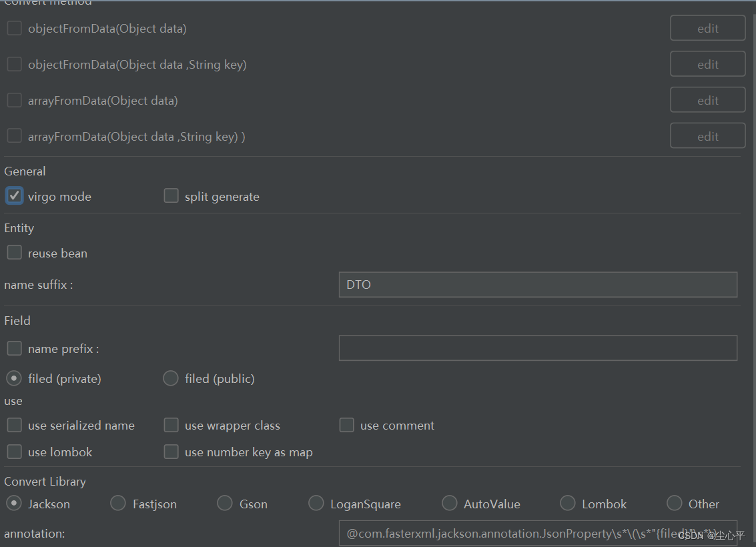Select Gson convert library

224,503
